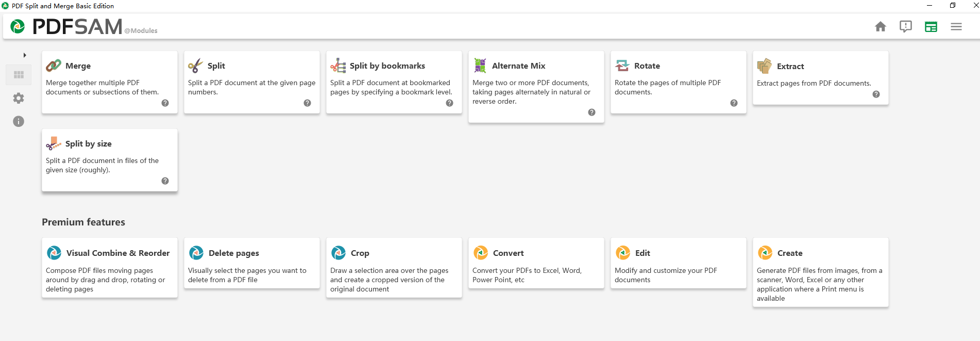Image resolution: width=980 pixels, height=341 pixels.
Task: Click the Merge module chain icon
Action: coord(54,66)
